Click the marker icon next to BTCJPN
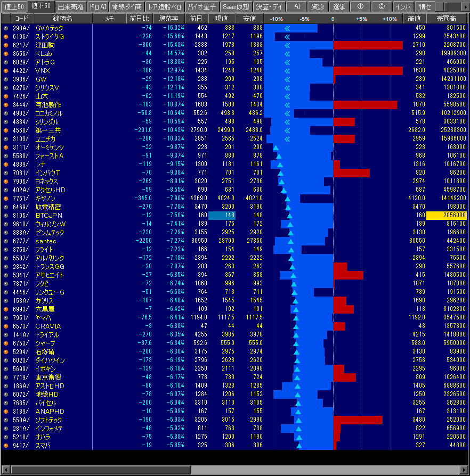 coord(6,216)
